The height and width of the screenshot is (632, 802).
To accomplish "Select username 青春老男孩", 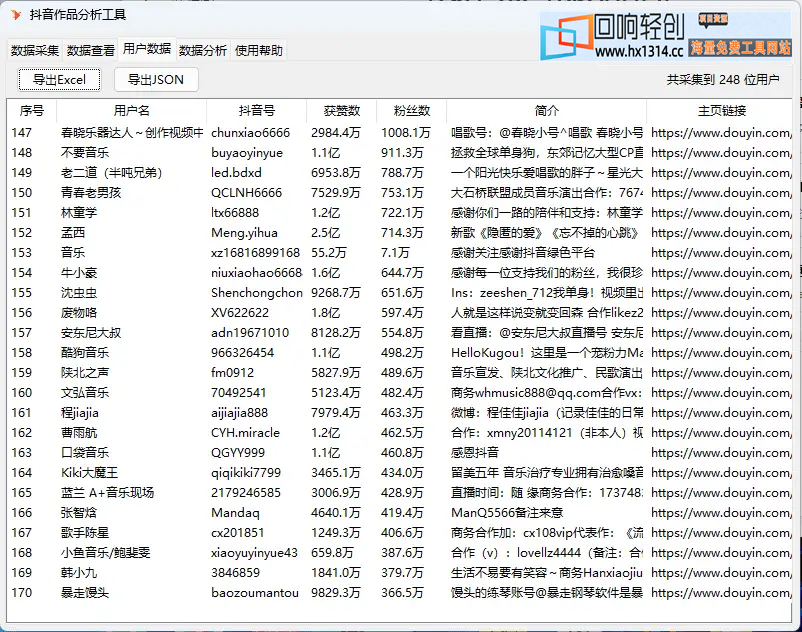I will point(91,193).
